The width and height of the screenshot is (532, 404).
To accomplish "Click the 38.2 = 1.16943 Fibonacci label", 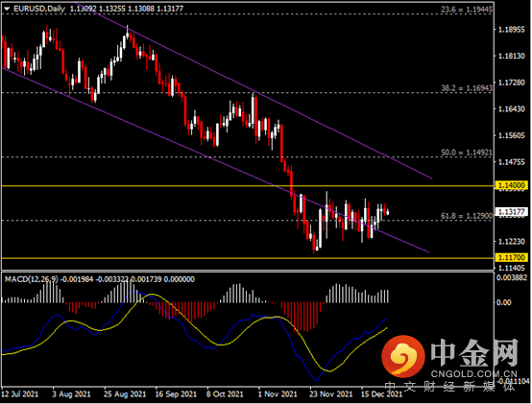I will coord(467,88).
